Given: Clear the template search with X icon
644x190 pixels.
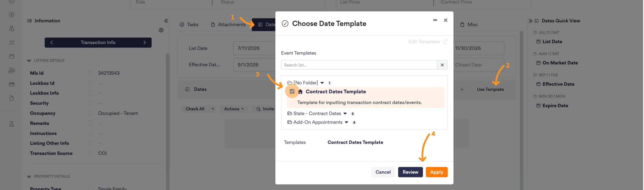Looking at the screenshot, I should pyautogui.click(x=442, y=65).
